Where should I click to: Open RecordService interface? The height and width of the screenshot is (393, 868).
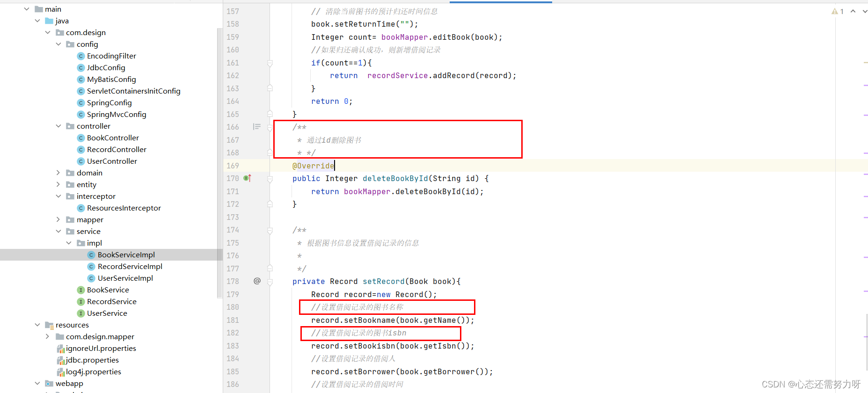(111, 301)
